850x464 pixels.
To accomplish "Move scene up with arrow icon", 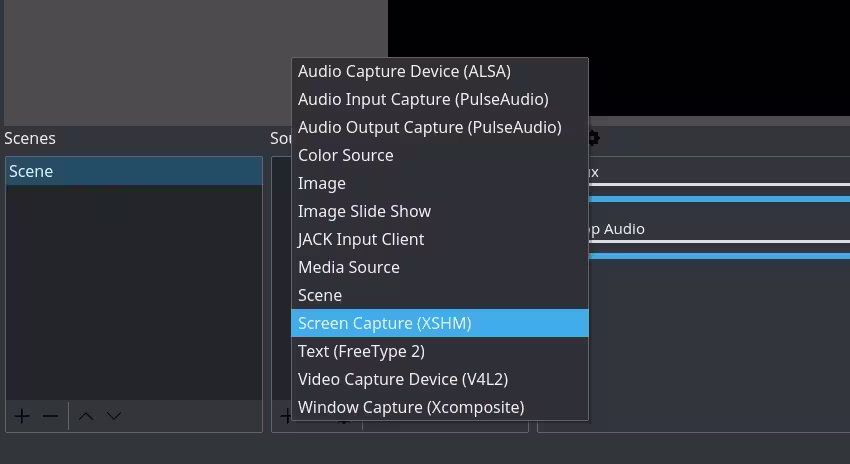I will coord(86,416).
